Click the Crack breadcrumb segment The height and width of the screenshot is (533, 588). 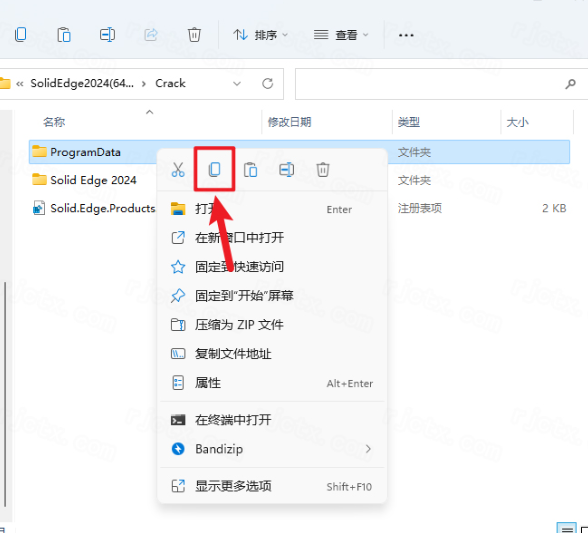pyautogui.click(x=170, y=83)
